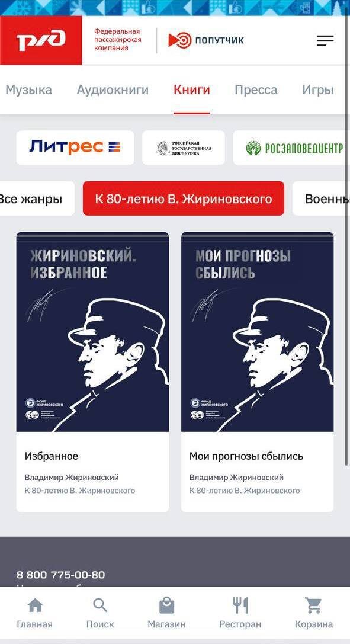
Task: Select К 80-летию В. Жириновского filter
Action: 184,199
